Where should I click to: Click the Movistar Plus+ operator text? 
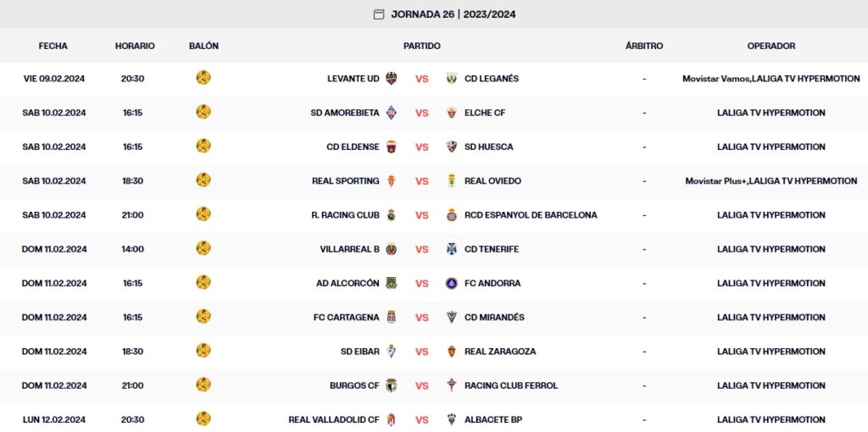point(715,181)
